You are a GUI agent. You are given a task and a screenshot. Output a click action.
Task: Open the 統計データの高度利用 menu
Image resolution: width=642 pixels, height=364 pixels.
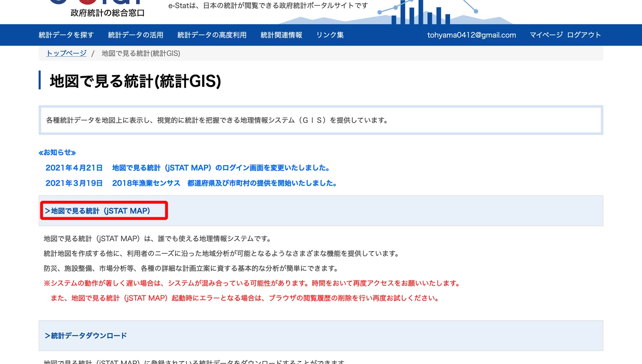point(212,35)
